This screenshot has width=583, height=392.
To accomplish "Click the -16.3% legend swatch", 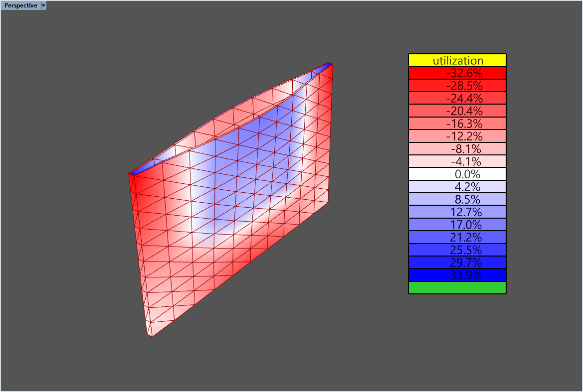I will pos(457,124).
